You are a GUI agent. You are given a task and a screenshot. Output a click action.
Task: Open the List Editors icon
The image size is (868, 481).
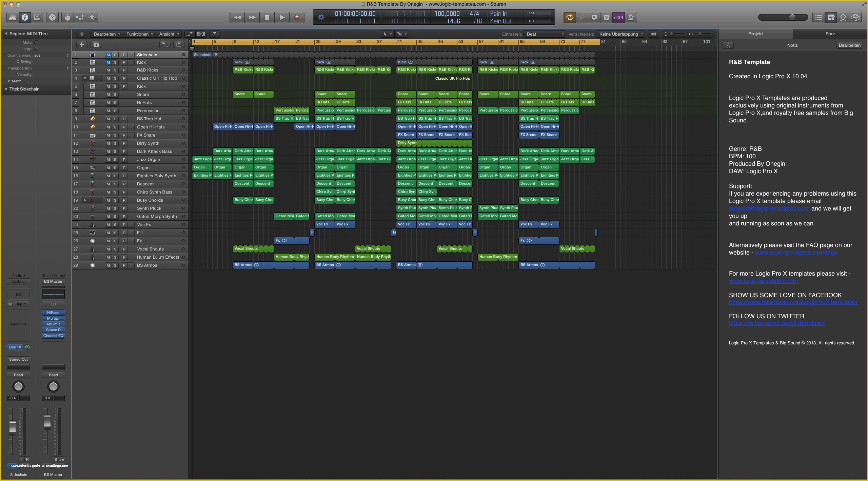818,17
